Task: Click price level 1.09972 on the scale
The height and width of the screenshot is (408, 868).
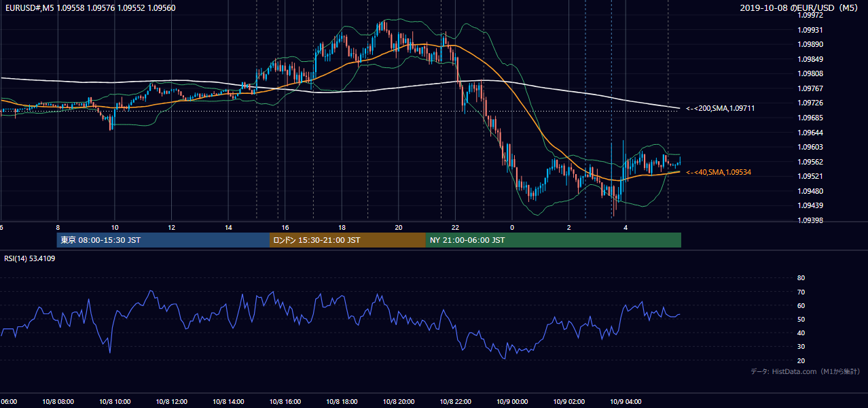Action: [x=810, y=15]
